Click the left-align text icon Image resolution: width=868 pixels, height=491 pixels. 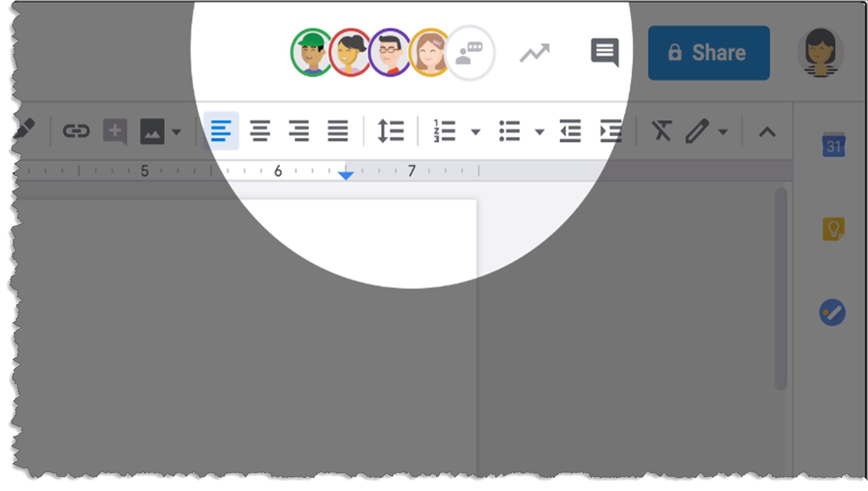click(x=220, y=131)
